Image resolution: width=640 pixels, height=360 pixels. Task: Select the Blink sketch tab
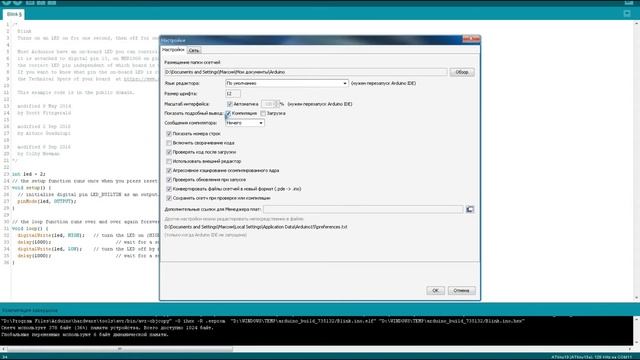tap(14, 14)
